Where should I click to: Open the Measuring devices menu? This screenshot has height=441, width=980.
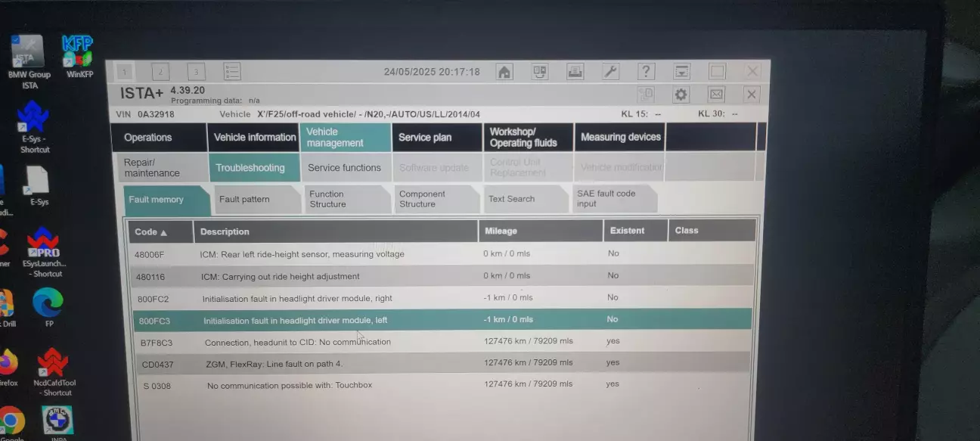[x=620, y=138]
